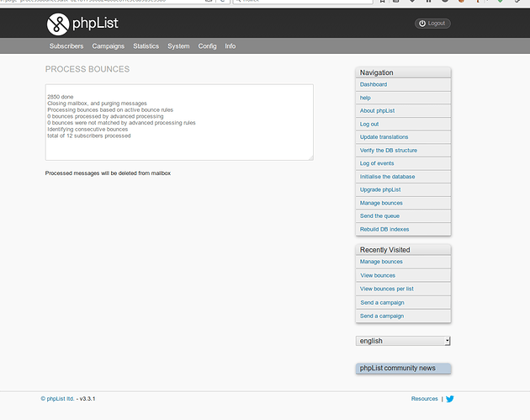Open the System menu
This screenshot has height=420, width=530.
tap(178, 46)
